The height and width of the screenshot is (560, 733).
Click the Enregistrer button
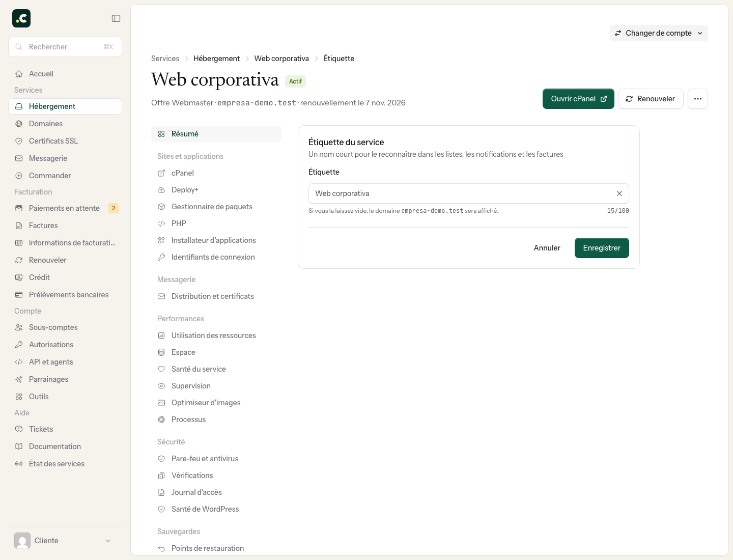pyautogui.click(x=602, y=248)
